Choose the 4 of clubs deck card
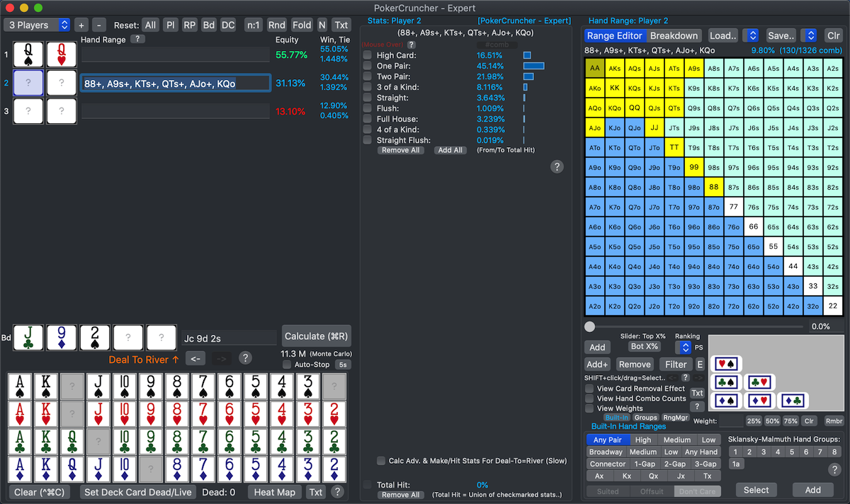The height and width of the screenshot is (504, 850). click(x=282, y=441)
